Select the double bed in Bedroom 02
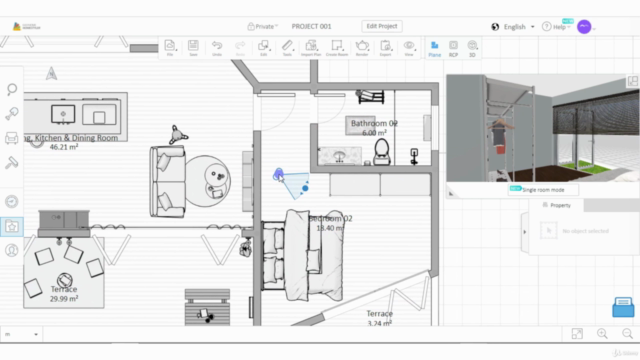Screen dimensions: 640x360 click(303, 256)
